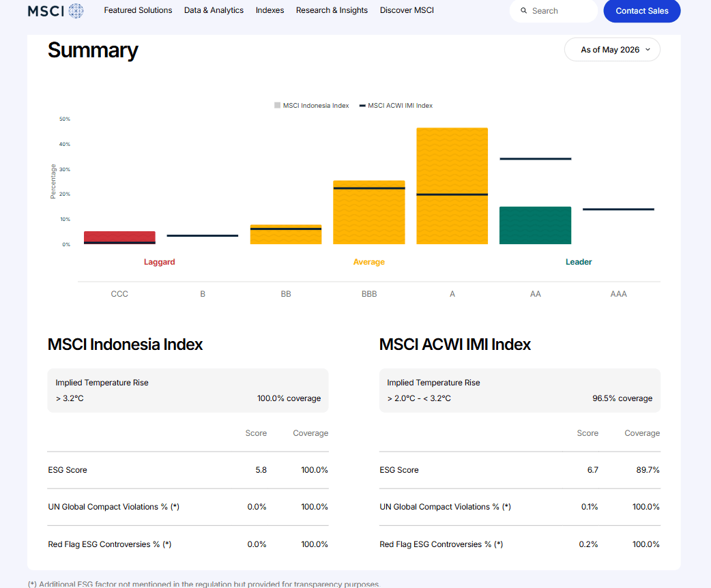Image resolution: width=711 pixels, height=588 pixels.
Task: Click the Summary heading
Action: click(x=93, y=50)
